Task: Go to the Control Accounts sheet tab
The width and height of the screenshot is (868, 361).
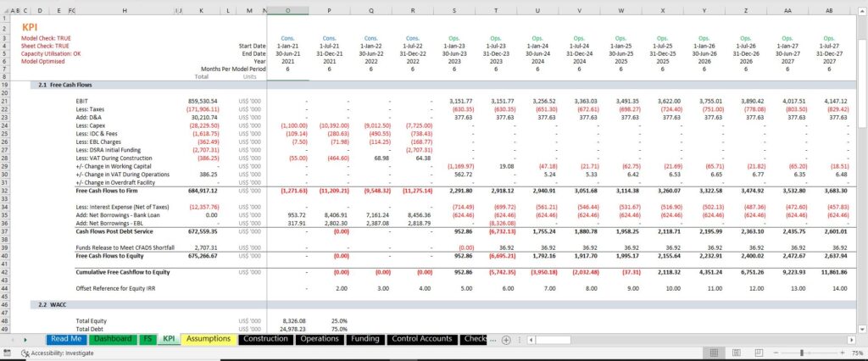Action: (422, 339)
